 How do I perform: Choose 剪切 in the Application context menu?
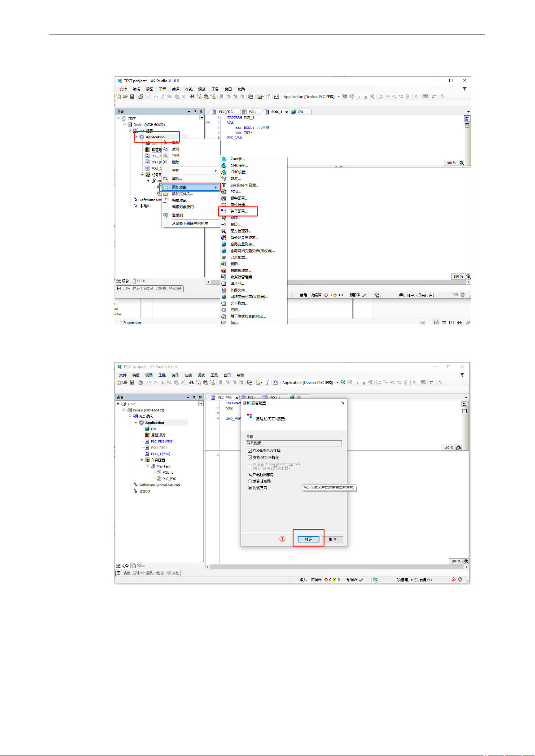point(175,142)
